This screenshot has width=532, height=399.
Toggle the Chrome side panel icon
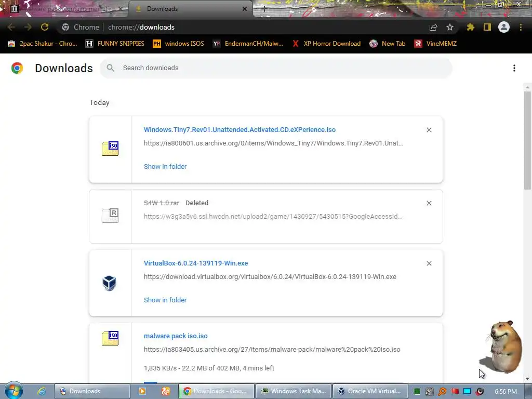tap(487, 27)
